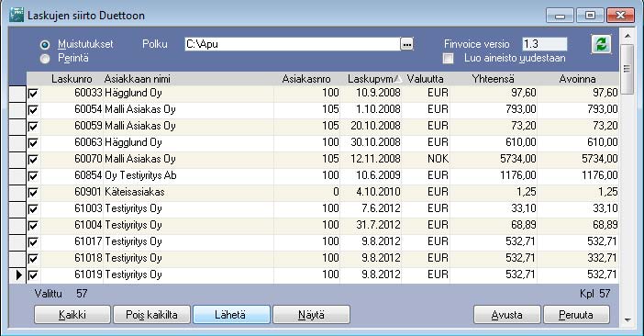Enable Luo aineisto uudestaan checkbox
The image size is (644, 336).
point(448,59)
